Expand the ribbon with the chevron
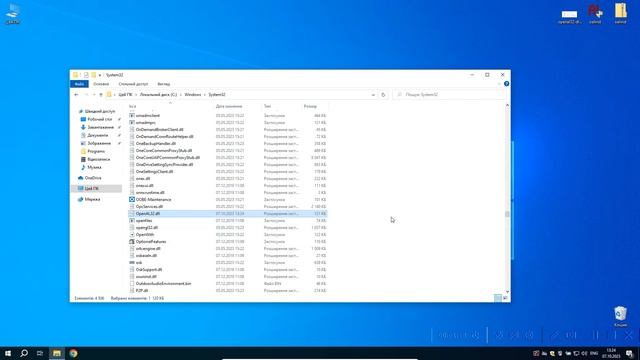The width and height of the screenshot is (640, 360). click(x=499, y=84)
